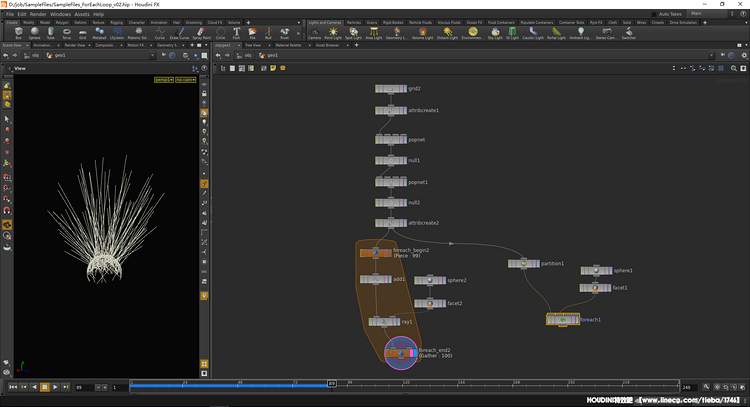Viewport: 750px width, 407px height.
Task: Select the Null shelf tool
Action: pyautogui.click(x=268, y=33)
